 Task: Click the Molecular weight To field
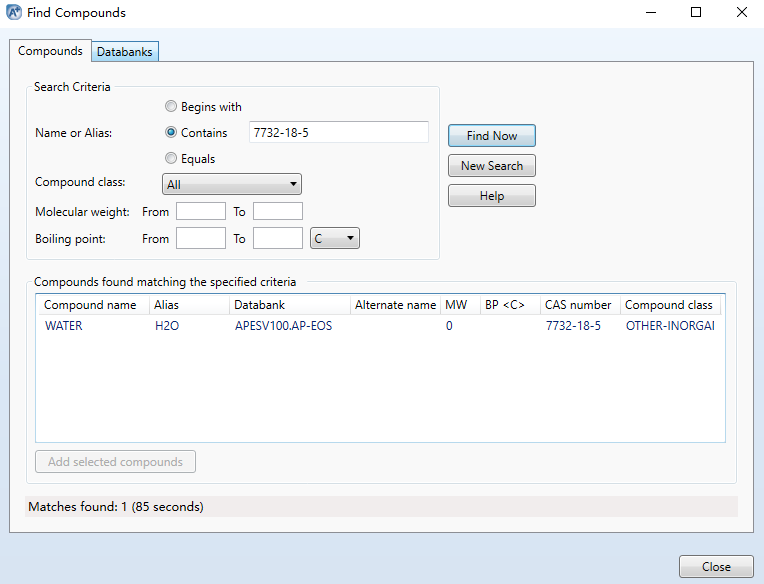tap(278, 211)
